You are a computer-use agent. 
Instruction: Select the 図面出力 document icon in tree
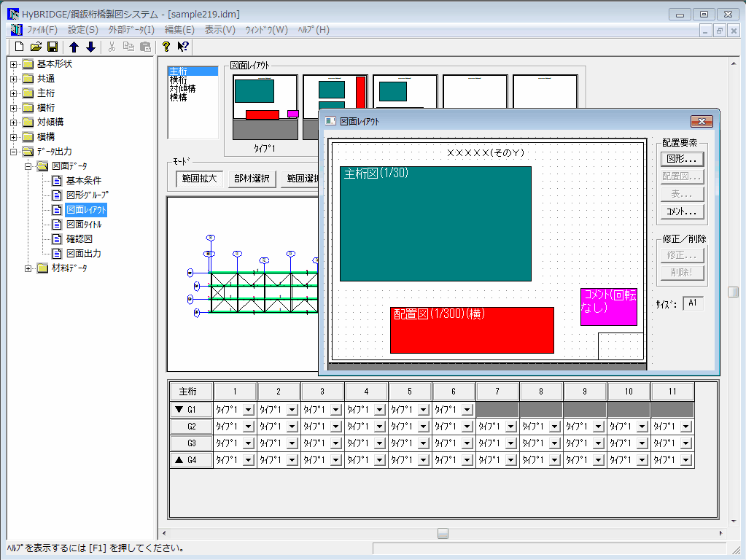click(58, 253)
